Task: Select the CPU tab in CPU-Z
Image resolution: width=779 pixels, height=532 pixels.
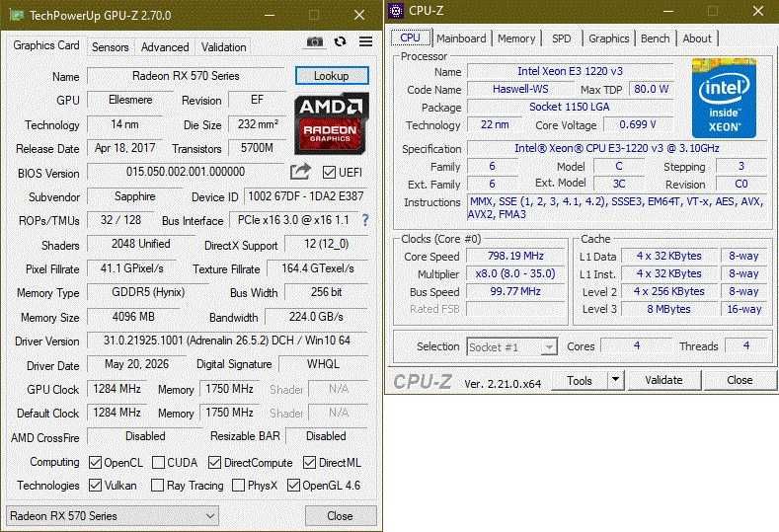Action: [410, 38]
